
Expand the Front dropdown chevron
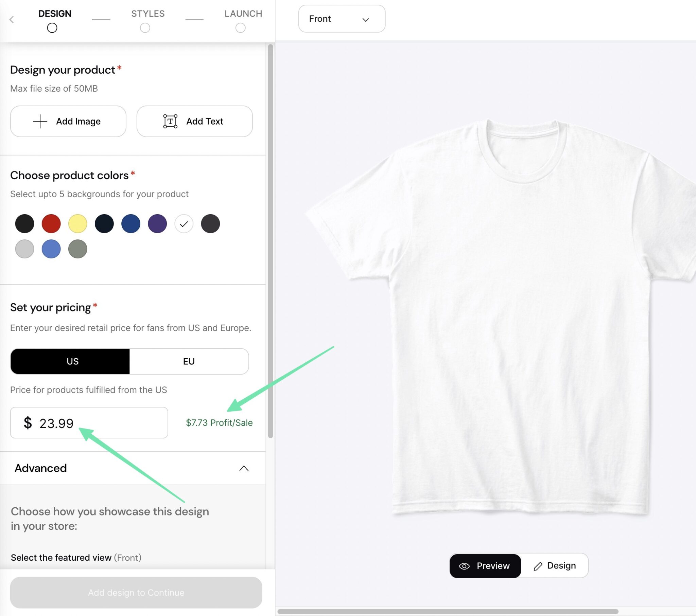click(x=365, y=20)
